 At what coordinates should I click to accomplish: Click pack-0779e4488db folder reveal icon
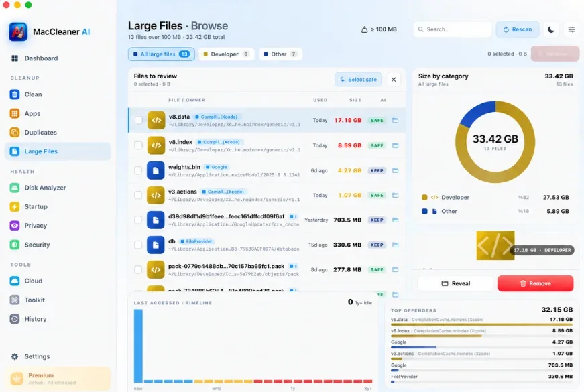pyautogui.click(x=395, y=269)
